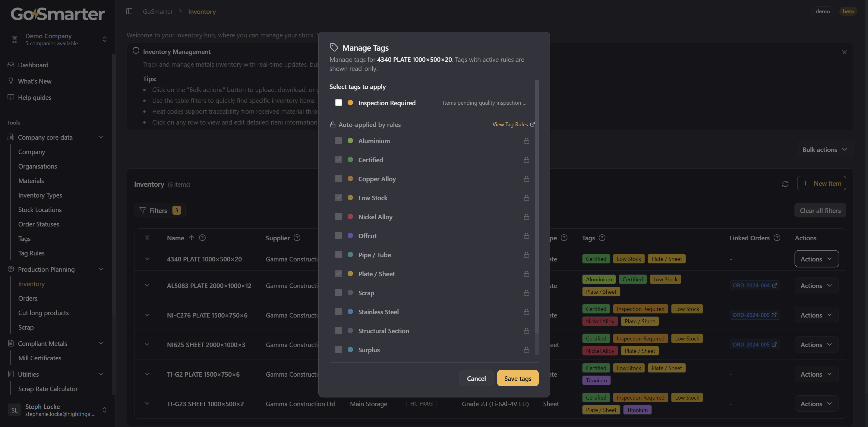The width and height of the screenshot is (868, 427).
Task: Click the Supplier column help icon
Action: click(x=297, y=238)
